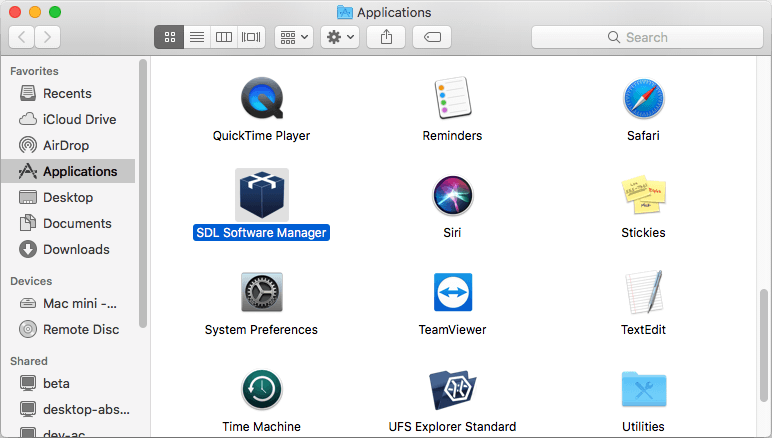The width and height of the screenshot is (772, 438).
Task: Open the Utilities folder icon
Action: tap(643, 389)
